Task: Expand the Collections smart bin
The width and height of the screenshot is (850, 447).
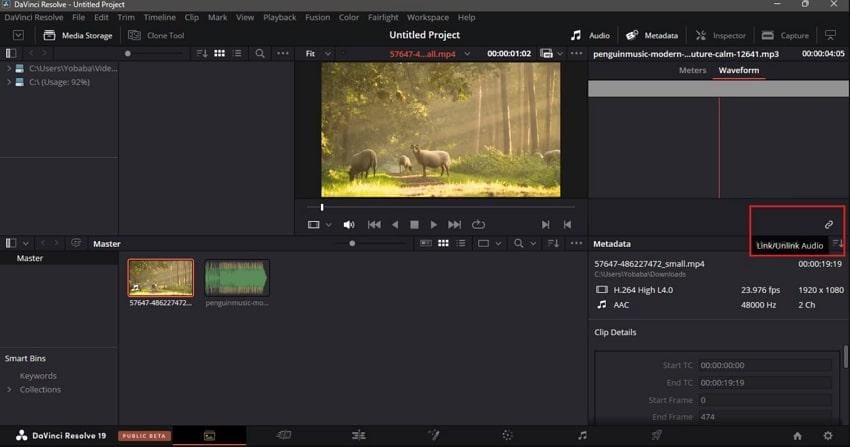Action: pos(9,390)
